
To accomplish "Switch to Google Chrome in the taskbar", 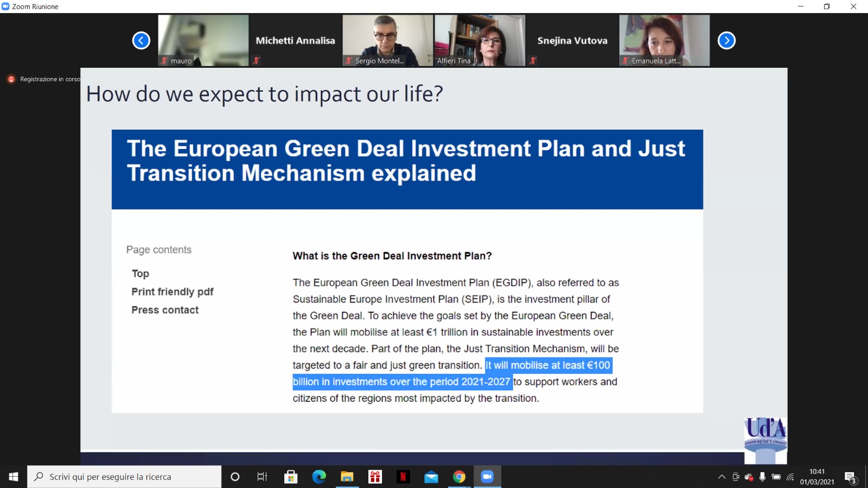I will pos(459,477).
